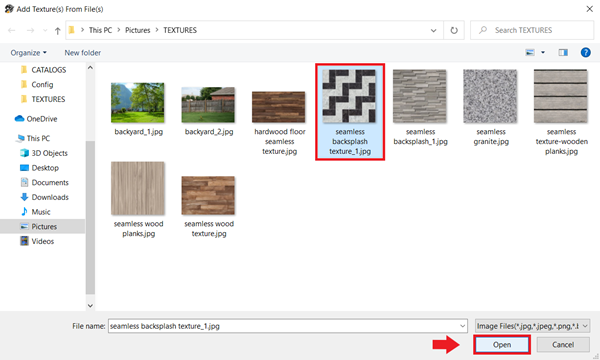Select 'Pictures' in the address path
This screenshot has width=600, height=360.
(137, 30)
